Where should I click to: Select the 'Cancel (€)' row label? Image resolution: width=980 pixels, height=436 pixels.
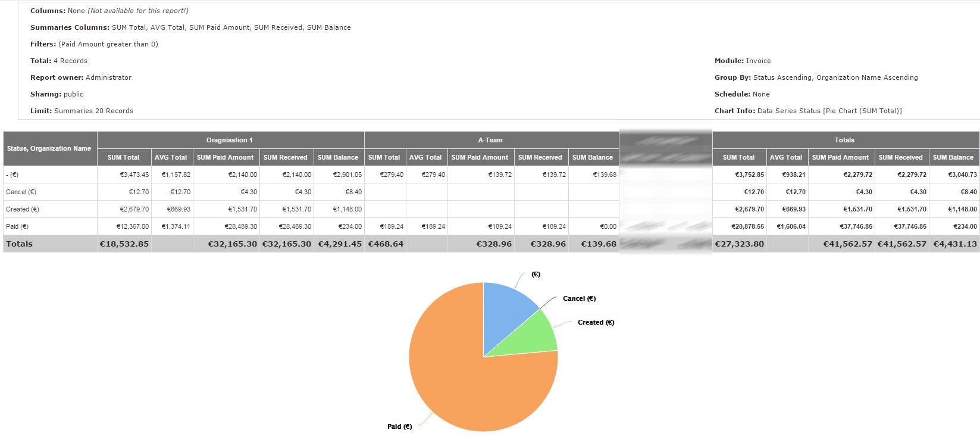point(21,192)
